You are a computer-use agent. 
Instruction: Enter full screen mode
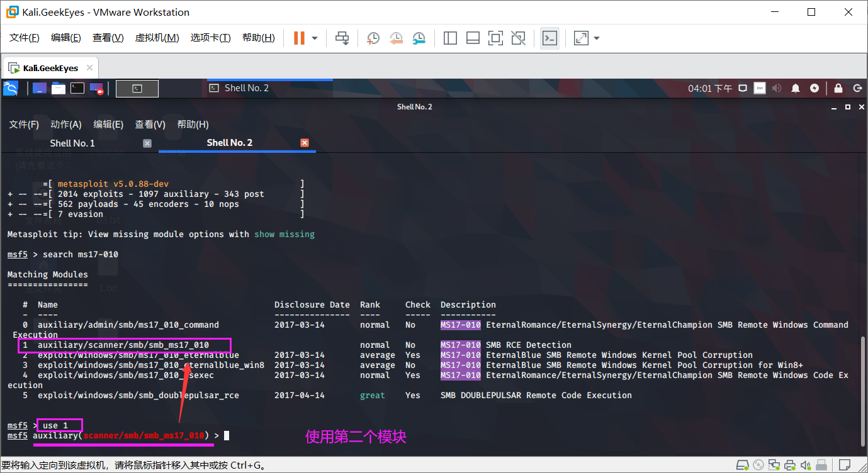pos(495,38)
